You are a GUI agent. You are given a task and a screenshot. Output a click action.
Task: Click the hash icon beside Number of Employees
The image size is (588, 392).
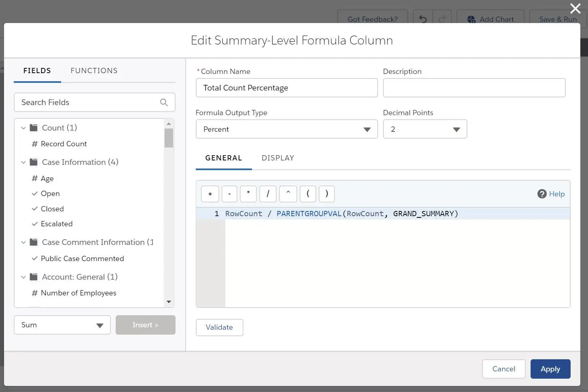pyautogui.click(x=35, y=293)
